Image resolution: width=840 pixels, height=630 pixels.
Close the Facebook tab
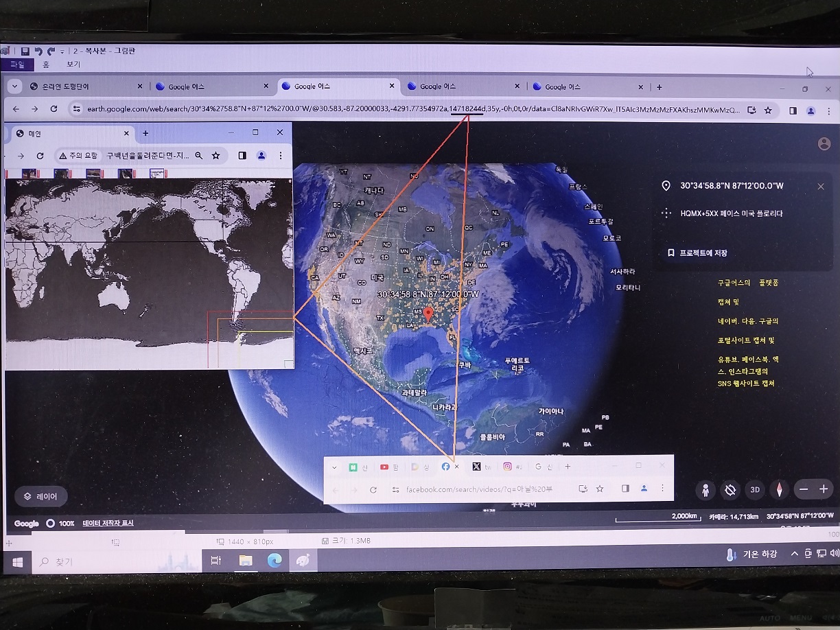point(456,467)
